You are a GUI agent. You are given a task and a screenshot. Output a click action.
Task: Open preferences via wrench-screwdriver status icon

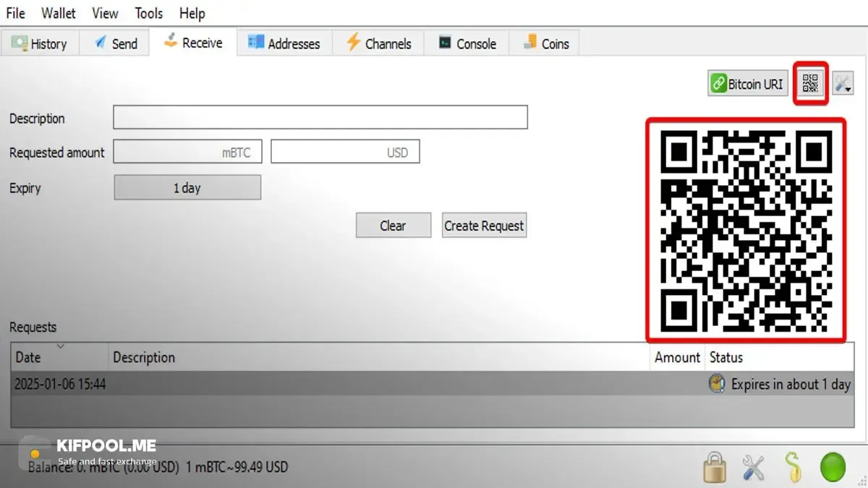tap(754, 468)
